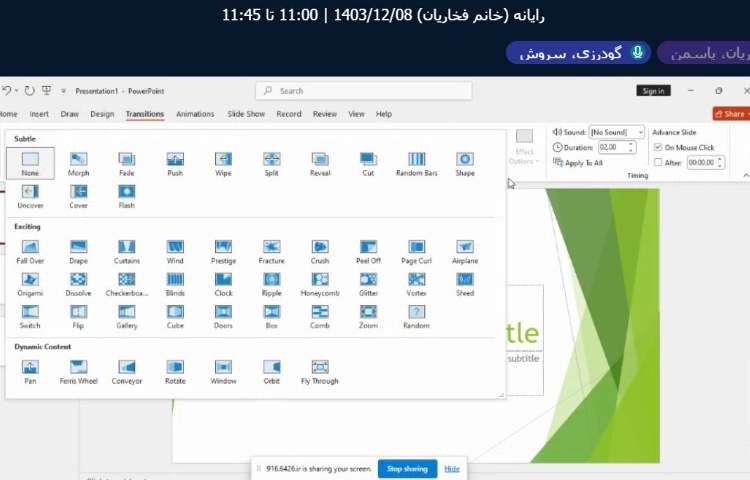
Task: Click Apply To All button
Action: pos(578,163)
